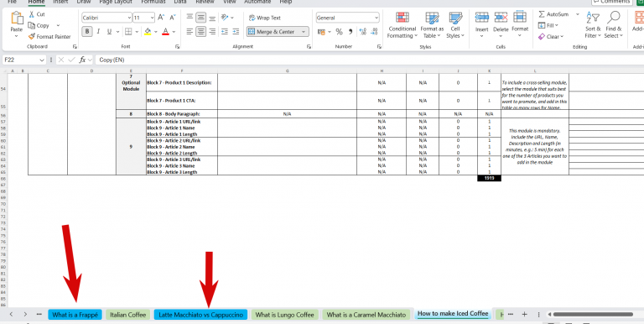The width and height of the screenshot is (644, 324).
Task: Select Latte Macchiato vs Cappuccino sheet tab
Action: click(201, 315)
